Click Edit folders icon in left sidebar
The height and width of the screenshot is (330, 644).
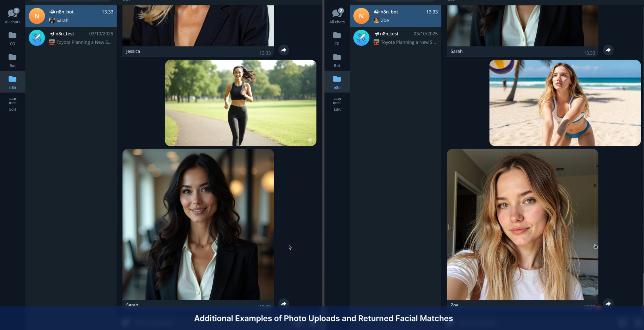[x=12, y=104]
